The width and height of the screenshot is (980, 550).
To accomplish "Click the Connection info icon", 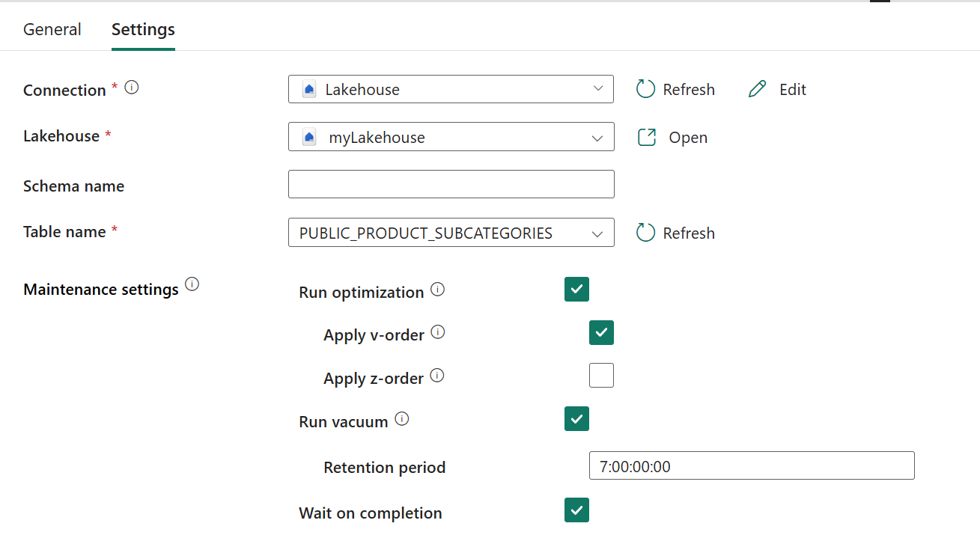I will pyautogui.click(x=132, y=88).
